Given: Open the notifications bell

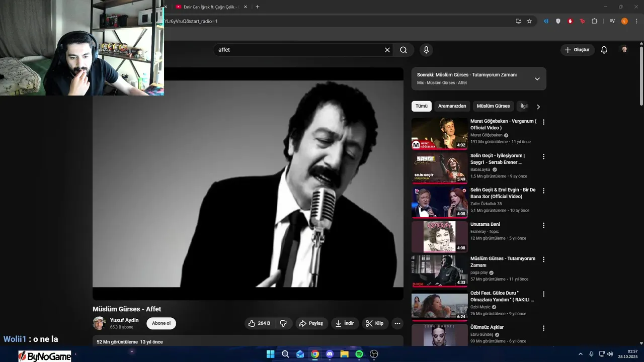Looking at the screenshot, I should click(x=604, y=50).
